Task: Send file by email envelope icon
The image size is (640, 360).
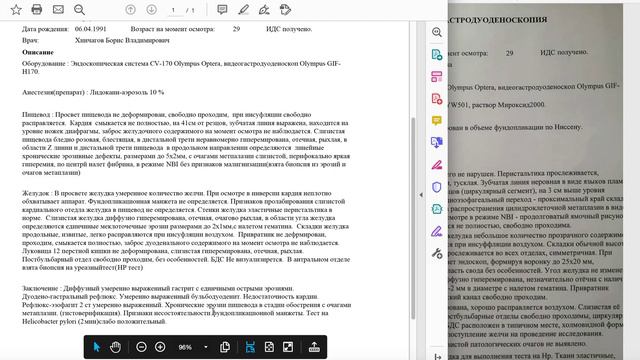Action: tap(58, 9)
